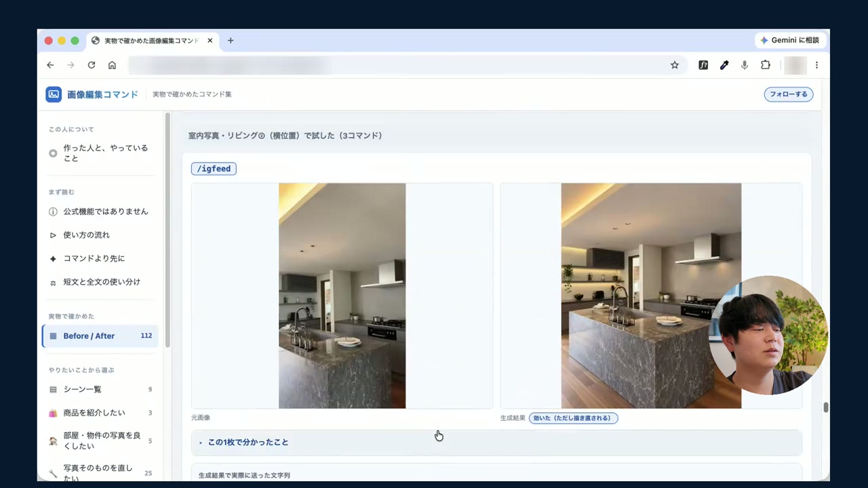Image resolution: width=868 pixels, height=488 pixels.
Task: Click the 112 count on Before / After
Action: (x=146, y=336)
